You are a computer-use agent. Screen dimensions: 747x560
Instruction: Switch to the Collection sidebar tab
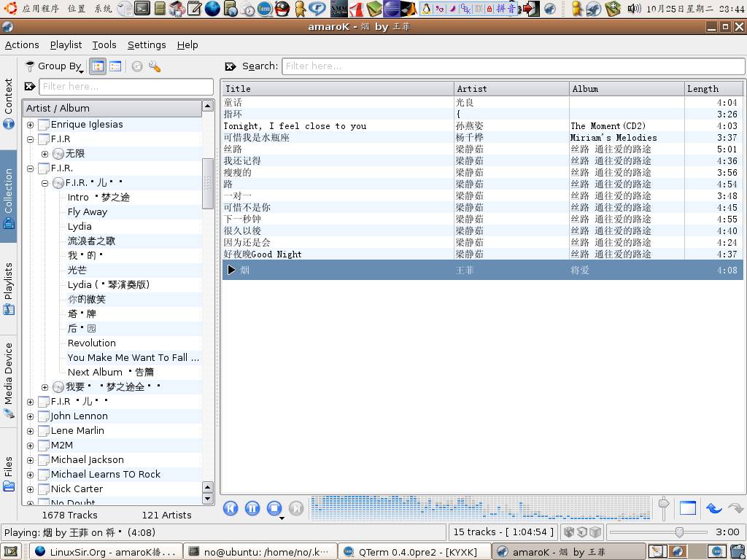pos(9,197)
